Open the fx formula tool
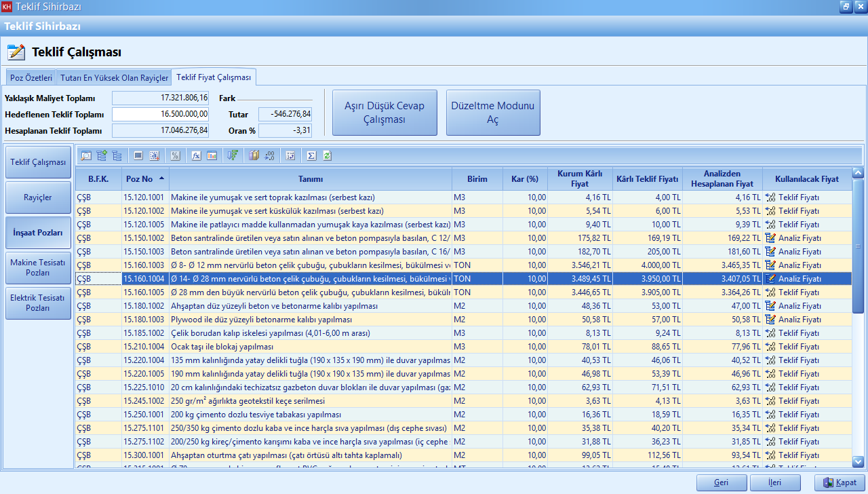Image resolution: width=868 pixels, height=494 pixels. pyautogui.click(x=196, y=155)
